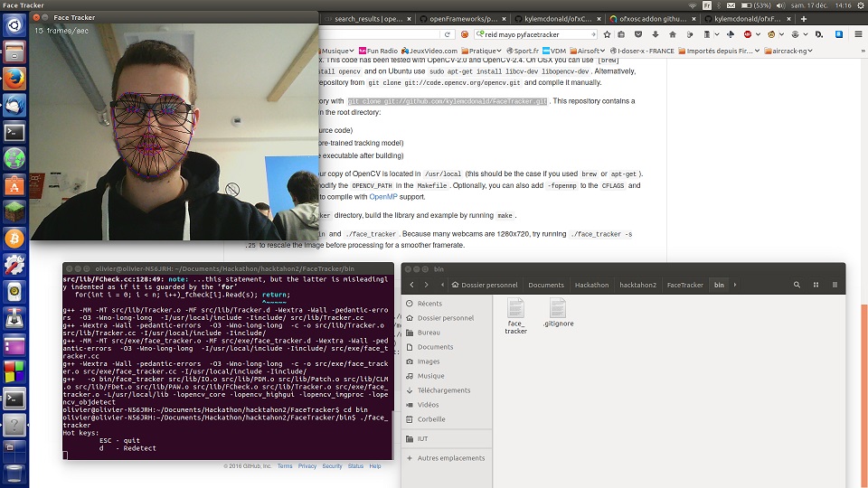This screenshot has width=868, height=488.
Task: Open Fun Radio bookmark
Action: 378,51
